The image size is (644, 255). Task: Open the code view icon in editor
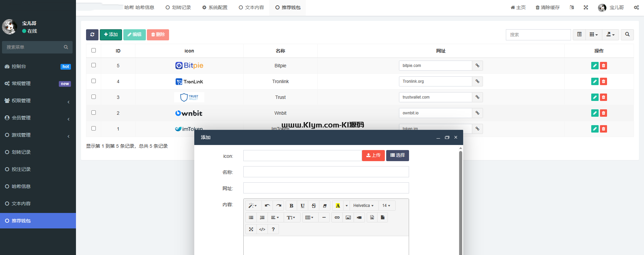click(x=262, y=229)
